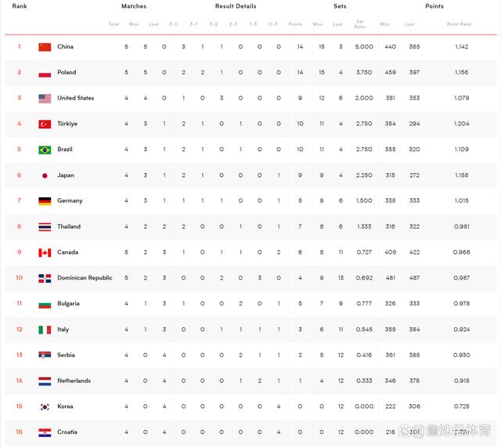Click the Korea flag icon
Image resolution: width=501 pixels, height=448 pixels.
(45, 407)
